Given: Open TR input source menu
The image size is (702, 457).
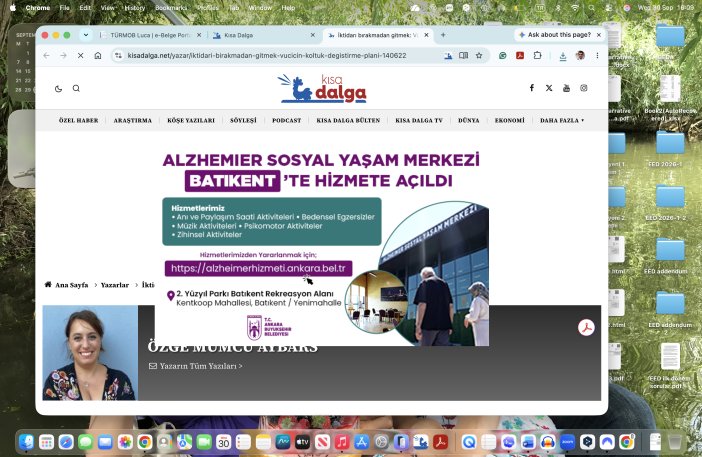Looking at the screenshot, I should click(x=540, y=8).
